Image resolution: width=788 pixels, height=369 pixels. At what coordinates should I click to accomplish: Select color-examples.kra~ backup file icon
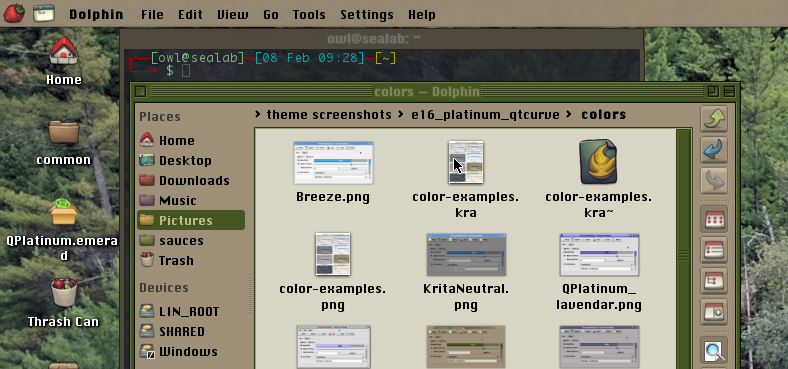(x=598, y=162)
